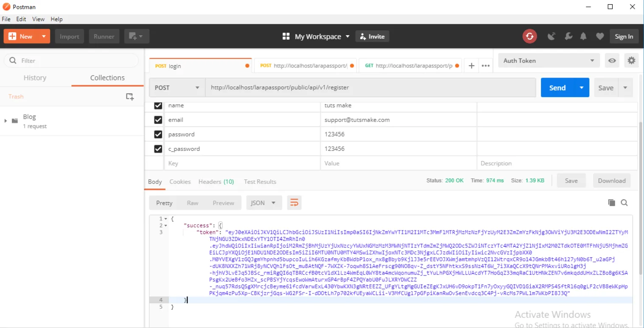
Task: Click the heart icon in header
Action: point(599,36)
